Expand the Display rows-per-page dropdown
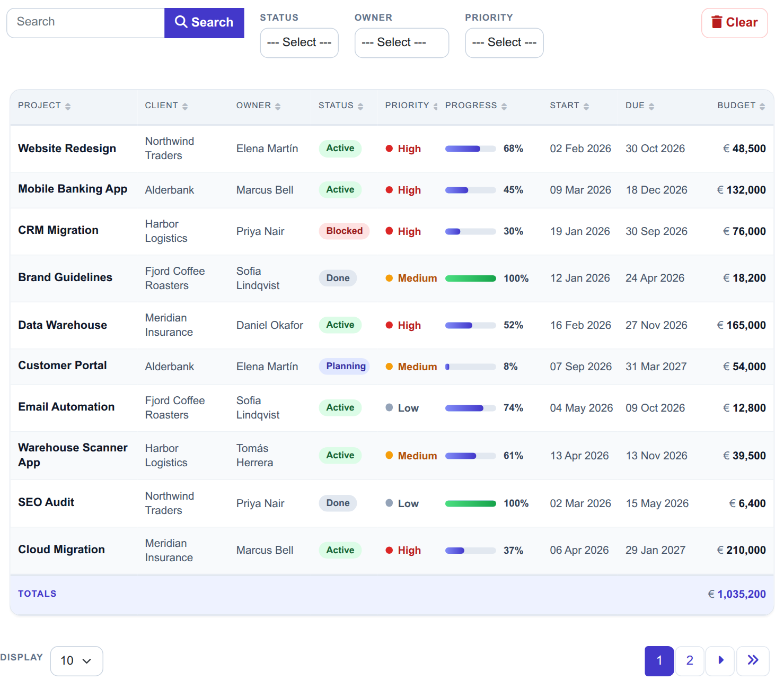 pos(77,661)
